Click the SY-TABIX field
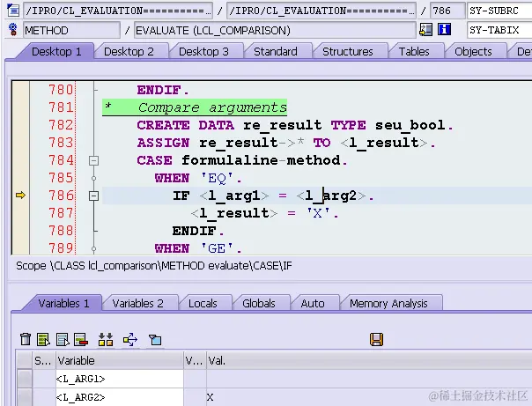This screenshot has height=406, width=532. pyautogui.click(x=499, y=30)
